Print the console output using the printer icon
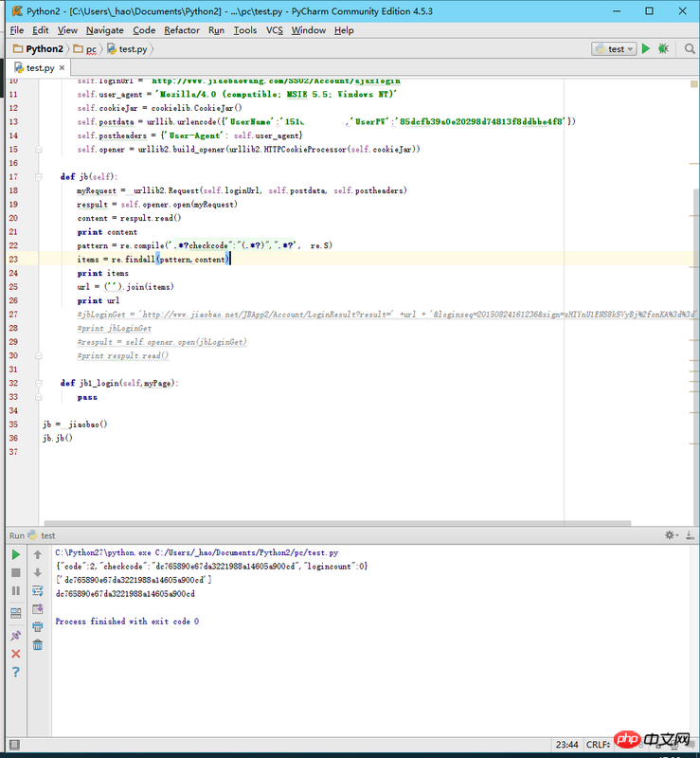This screenshot has width=700, height=758. (38, 626)
